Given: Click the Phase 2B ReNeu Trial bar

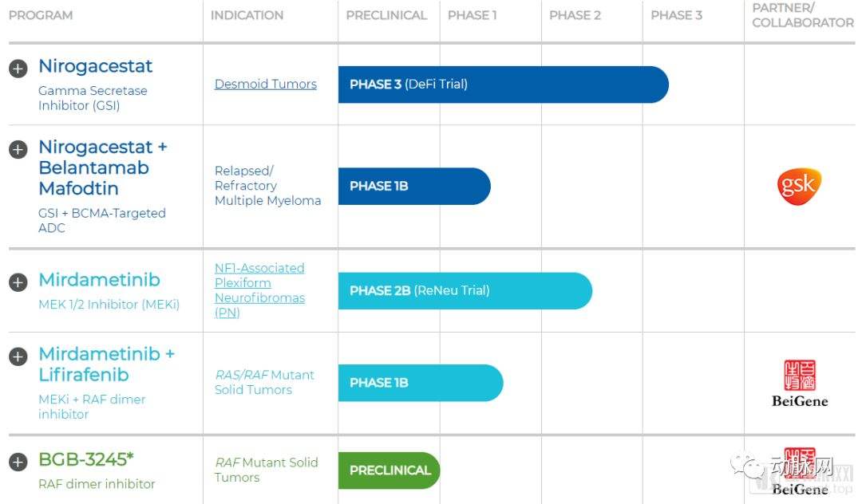Looking at the screenshot, I should pyautogui.click(x=465, y=291).
